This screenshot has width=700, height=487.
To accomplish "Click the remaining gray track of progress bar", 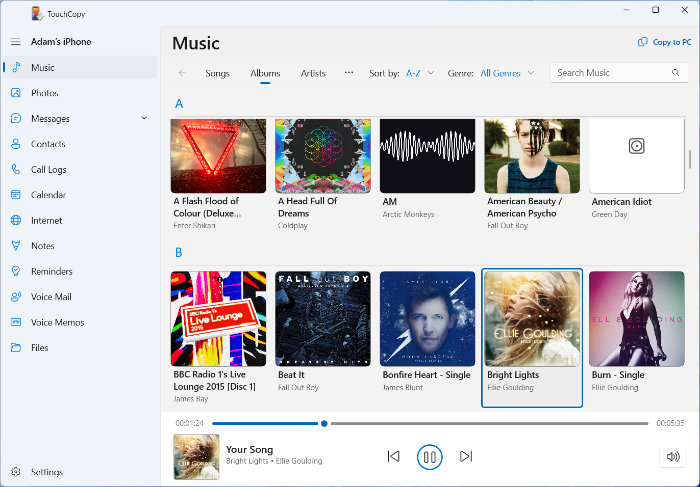I will click(489, 423).
